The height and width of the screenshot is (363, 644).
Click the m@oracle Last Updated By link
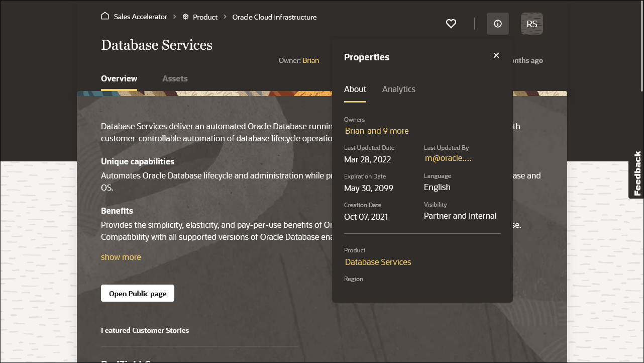448,158
